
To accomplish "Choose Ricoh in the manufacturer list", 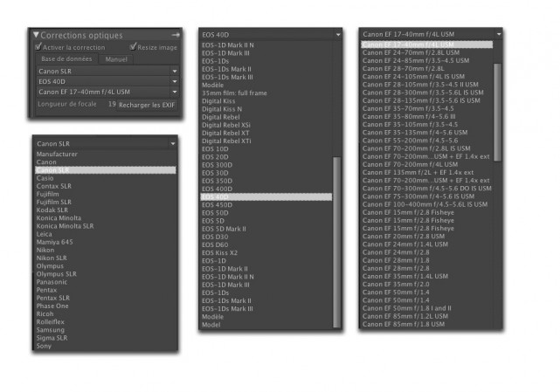I will (45, 313).
